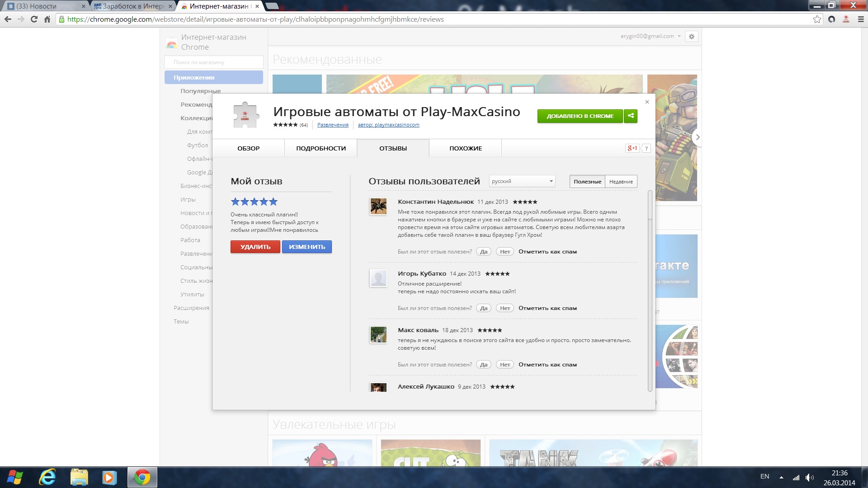Vote Да on Игорь Кубатко's review
The width and height of the screenshot is (868, 488).
click(484, 308)
